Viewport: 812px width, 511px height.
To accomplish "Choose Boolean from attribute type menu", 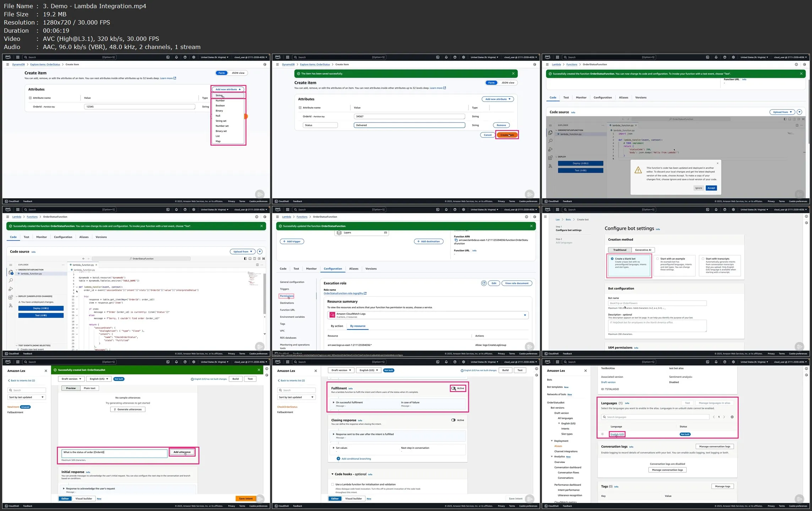I will 228,105.
